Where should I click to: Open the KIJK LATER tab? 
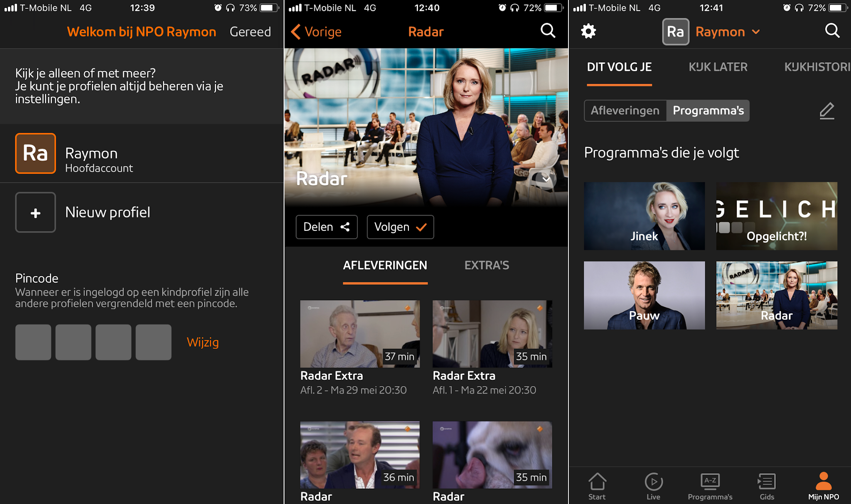[718, 67]
